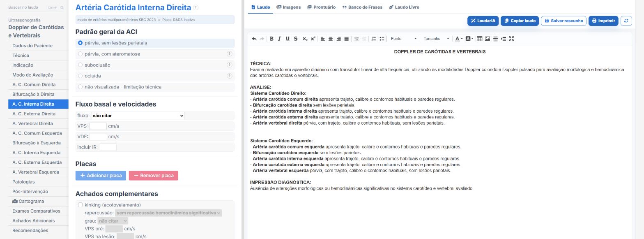Open the Banco de Frases tab
The width and height of the screenshot is (644, 239).
(x=362, y=7)
